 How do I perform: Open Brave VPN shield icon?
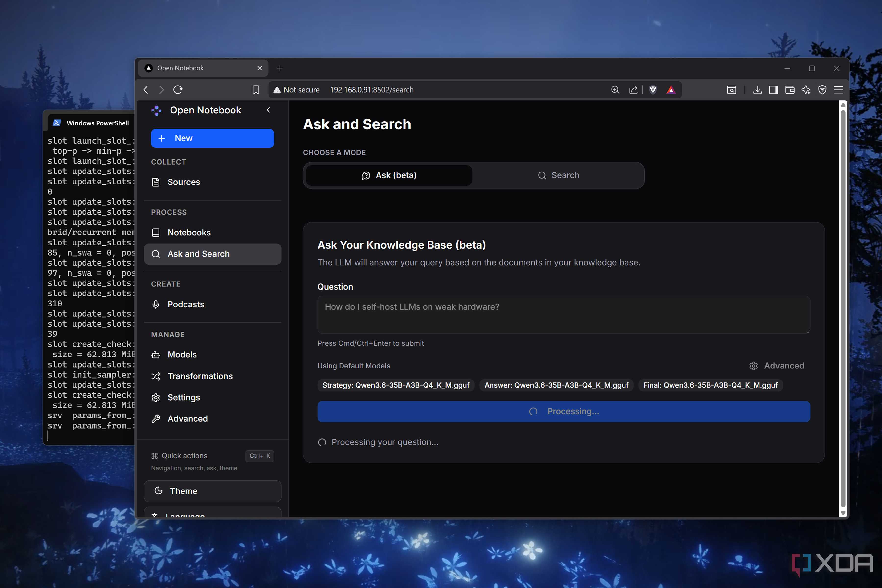point(822,90)
